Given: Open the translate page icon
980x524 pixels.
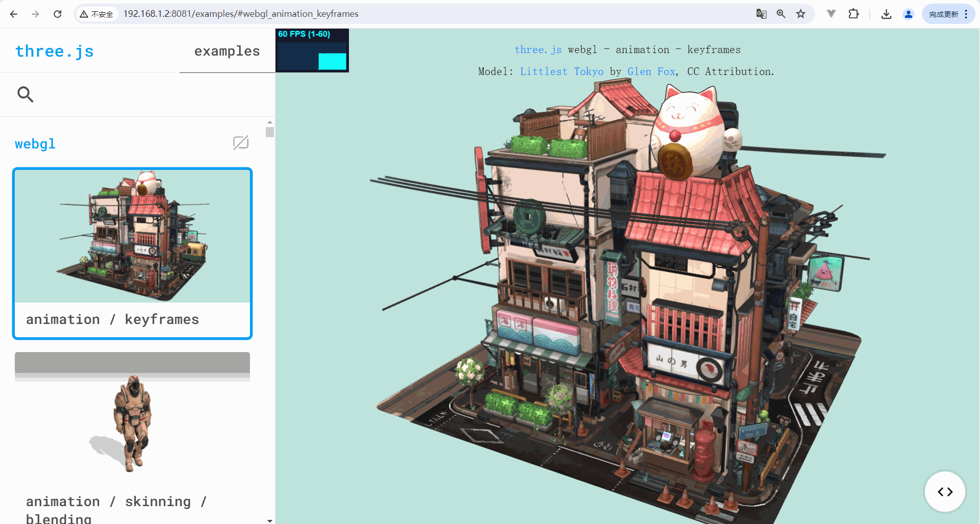Looking at the screenshot, I should point(761,14).
